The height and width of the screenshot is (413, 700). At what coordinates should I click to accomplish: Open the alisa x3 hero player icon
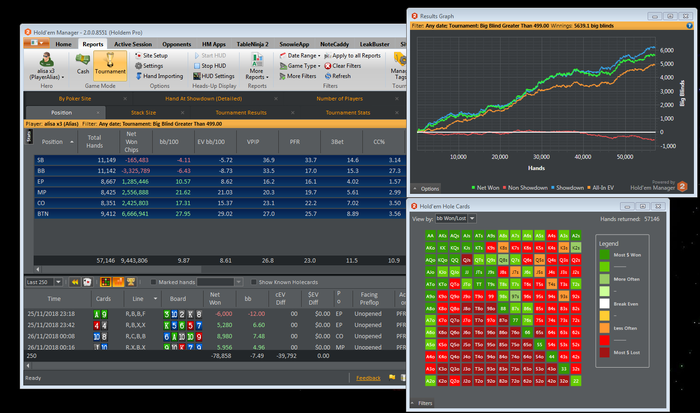click(x=46, y=59)
